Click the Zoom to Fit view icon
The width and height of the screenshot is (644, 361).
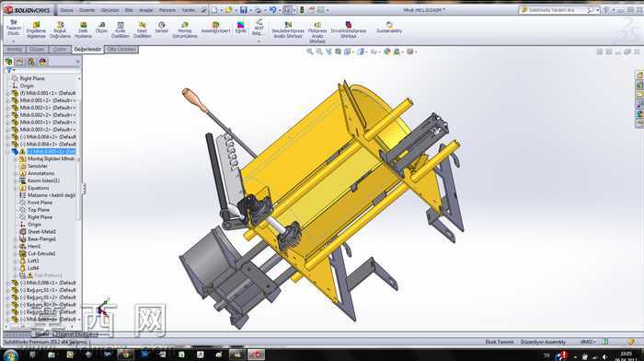pos(310,52)
